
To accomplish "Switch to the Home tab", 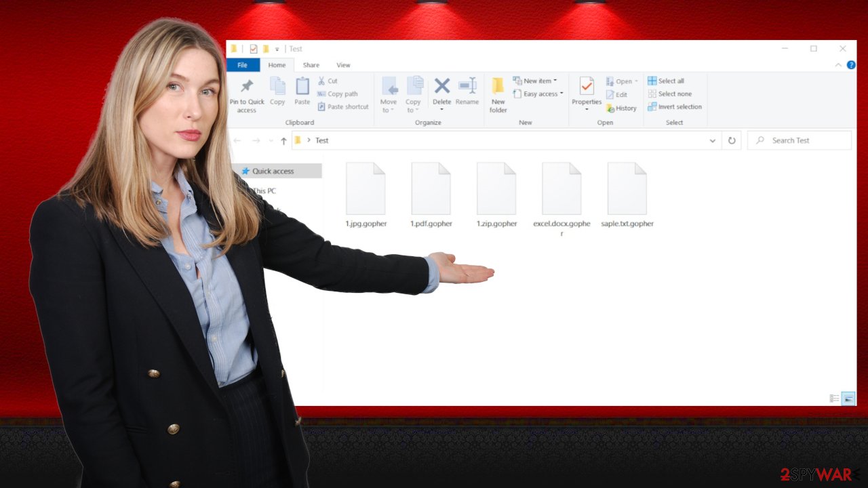I will pyautogui.click(x=277, y=65).
